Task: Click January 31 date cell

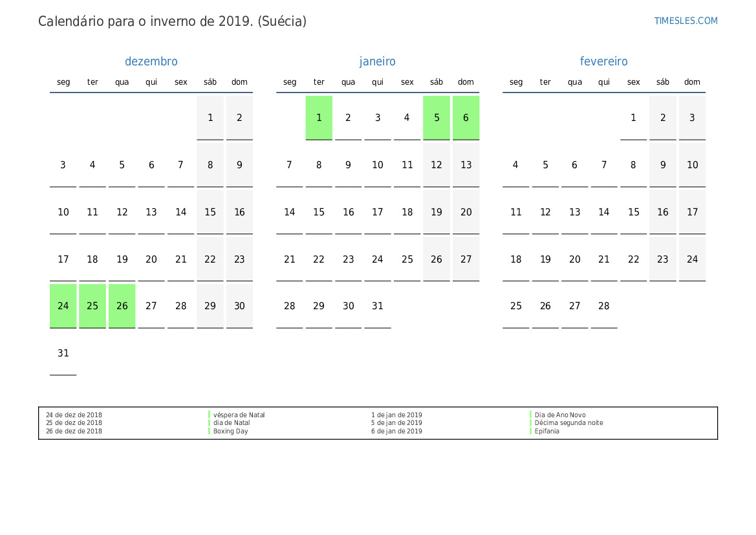Action: pos(378,306)
